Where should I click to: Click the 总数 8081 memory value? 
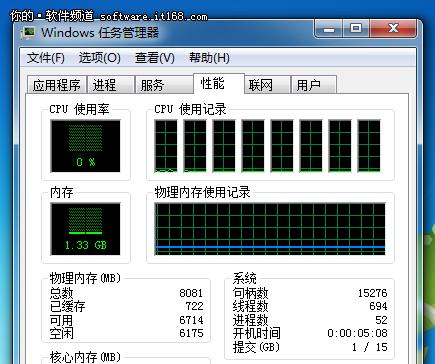pyautogui.click(x=191, y=293)
